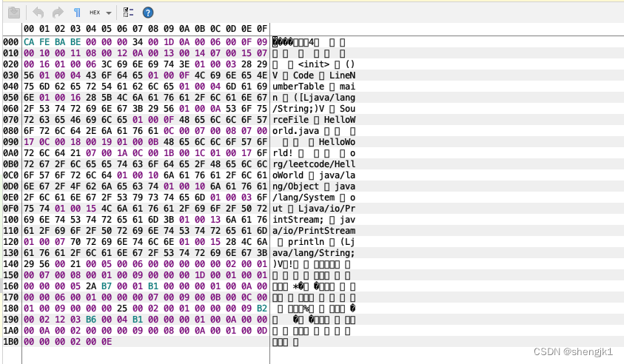
Task: Click row offset 1B0
Action: click(11, 342)
